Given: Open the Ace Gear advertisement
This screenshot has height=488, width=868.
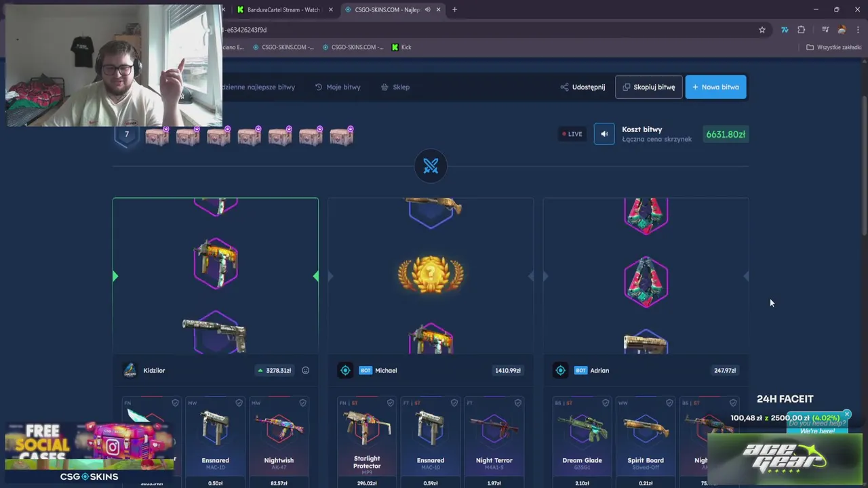Looking at the screenshot, I should 785,459.
